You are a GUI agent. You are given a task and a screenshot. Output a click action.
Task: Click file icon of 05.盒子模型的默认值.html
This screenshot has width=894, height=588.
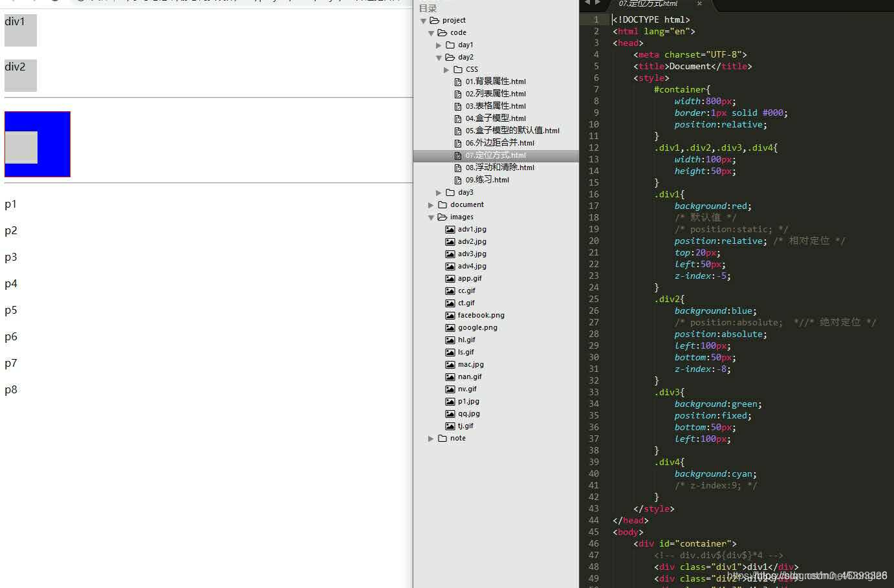(x=458, y=131)
